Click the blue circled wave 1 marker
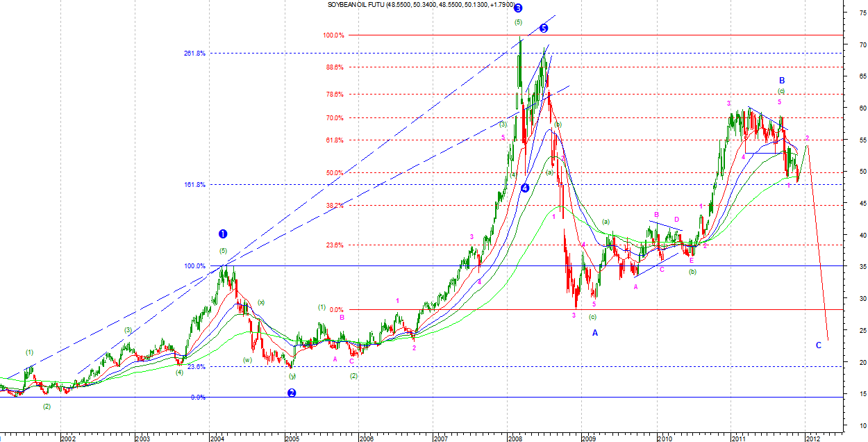The width and height of the screenshot is (868, 442). [x=223, y=234]
